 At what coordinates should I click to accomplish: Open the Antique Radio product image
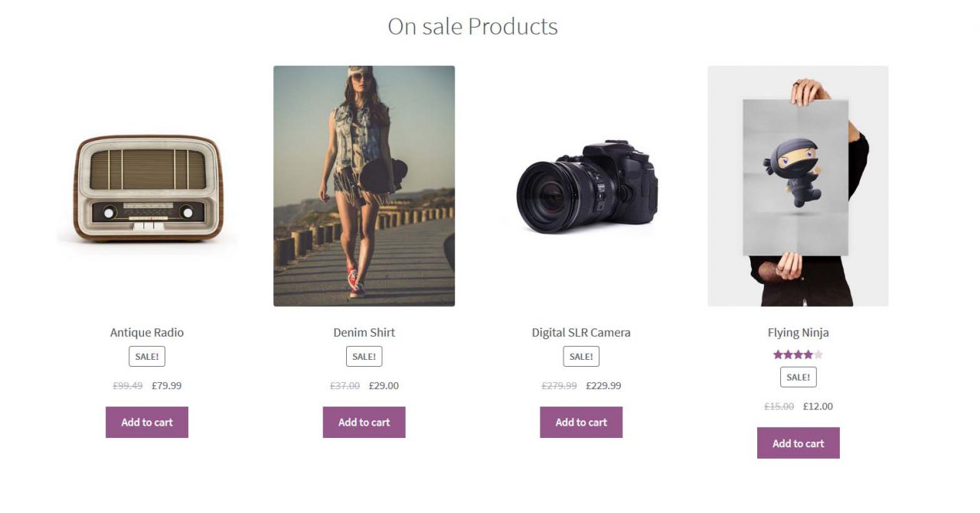[147, 188]
